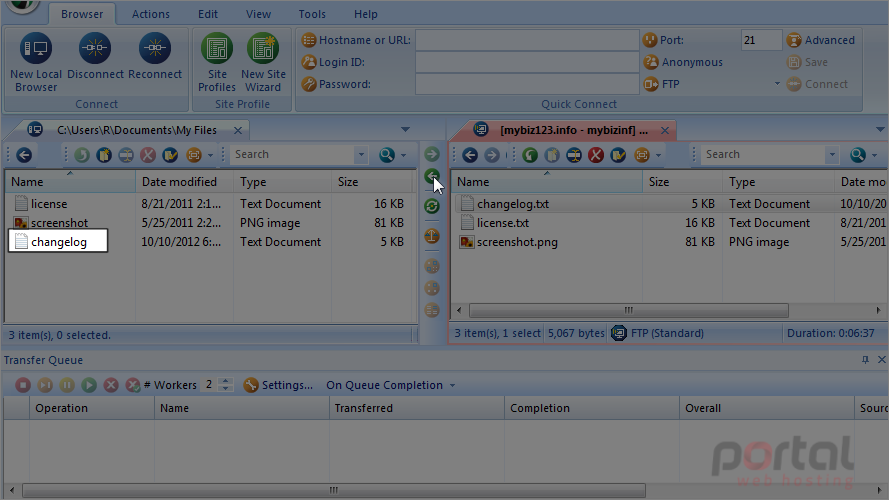This screenshot has height=500, width=889.
Task: Open local pane search box dropdown
Action: (x=361, y=155)
